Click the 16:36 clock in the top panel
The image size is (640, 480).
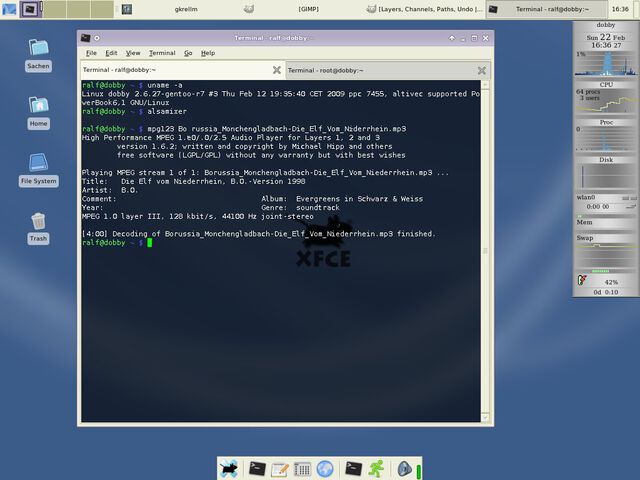(620, 9)
